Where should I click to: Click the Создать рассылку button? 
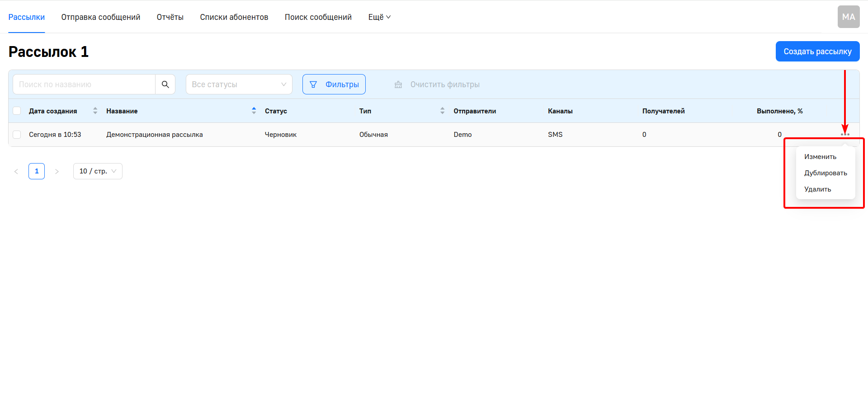(817, 51)
